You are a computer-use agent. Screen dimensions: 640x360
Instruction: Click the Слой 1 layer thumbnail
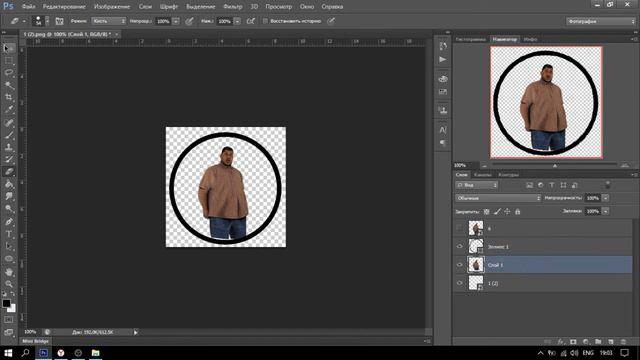(x=476, y=264)
